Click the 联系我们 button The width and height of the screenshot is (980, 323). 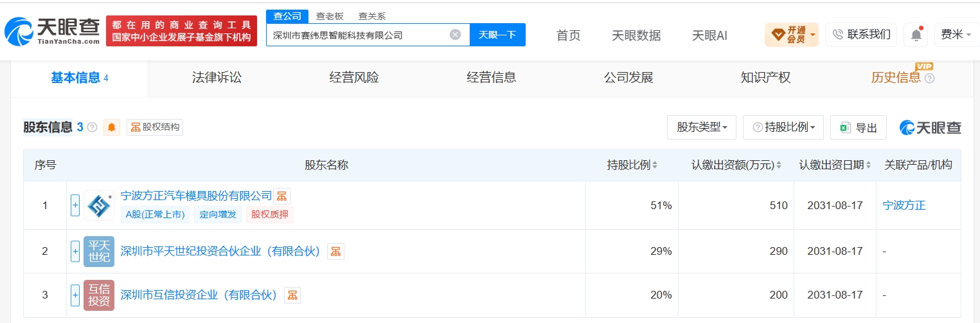coord(861,35)
